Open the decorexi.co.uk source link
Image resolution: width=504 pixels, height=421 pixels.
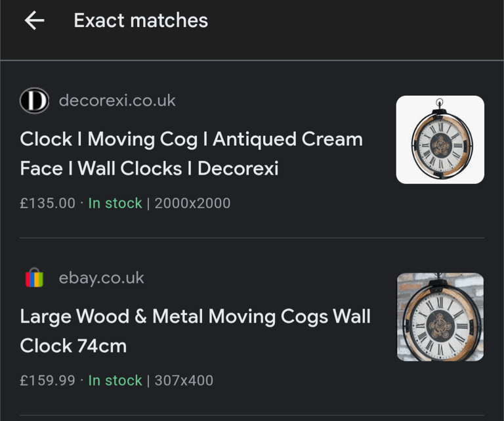coord(117,100)
